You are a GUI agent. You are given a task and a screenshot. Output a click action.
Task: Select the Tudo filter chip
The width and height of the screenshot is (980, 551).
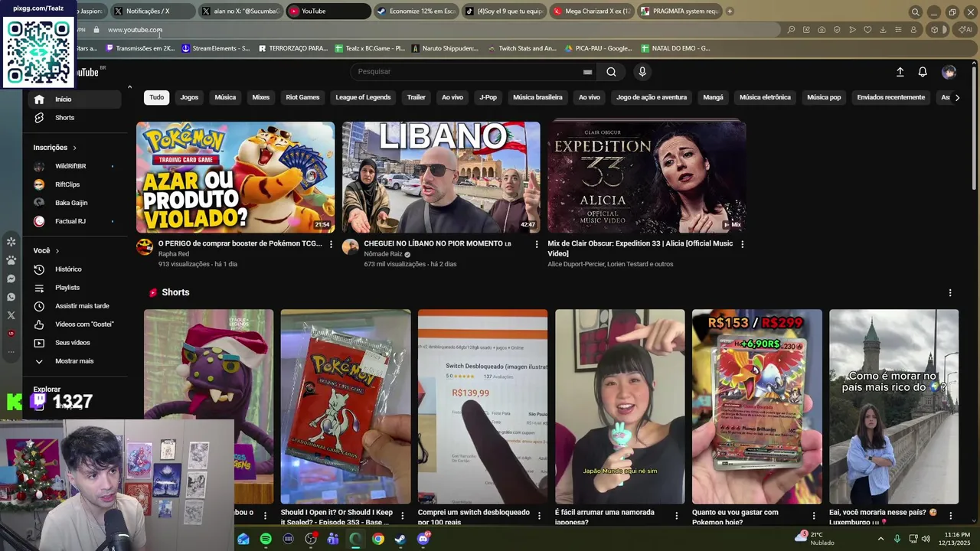(157, 97)
